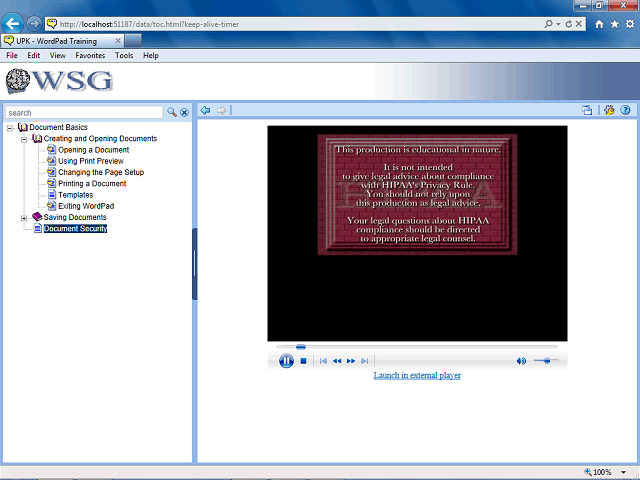Open Launch in external player link

tap(417, 375)
